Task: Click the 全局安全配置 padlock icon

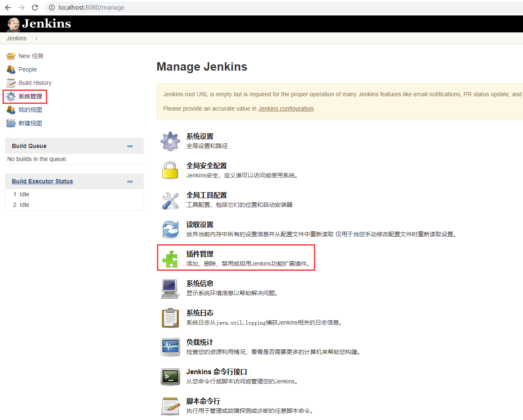Action: pos(170,171)
